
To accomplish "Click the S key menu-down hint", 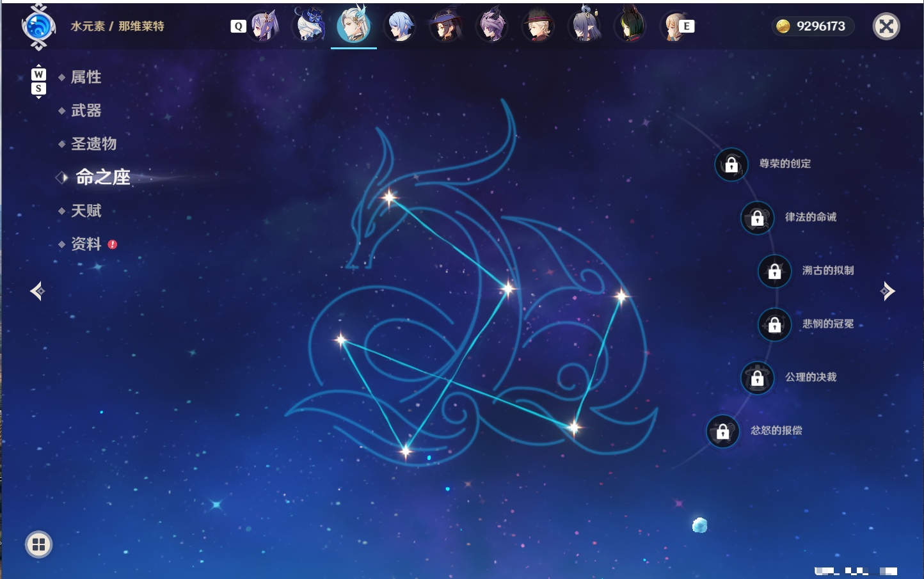I will click(38, 88).
